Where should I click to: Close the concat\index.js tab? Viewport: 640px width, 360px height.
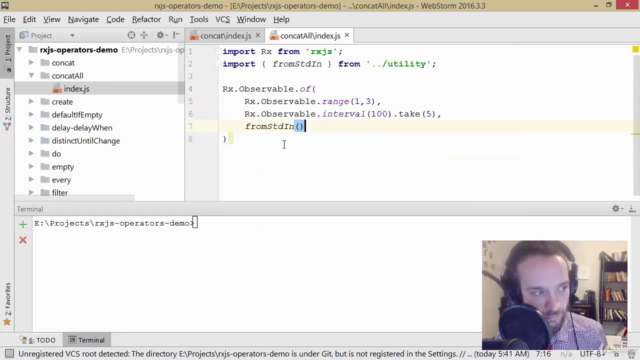click(258, 36)
